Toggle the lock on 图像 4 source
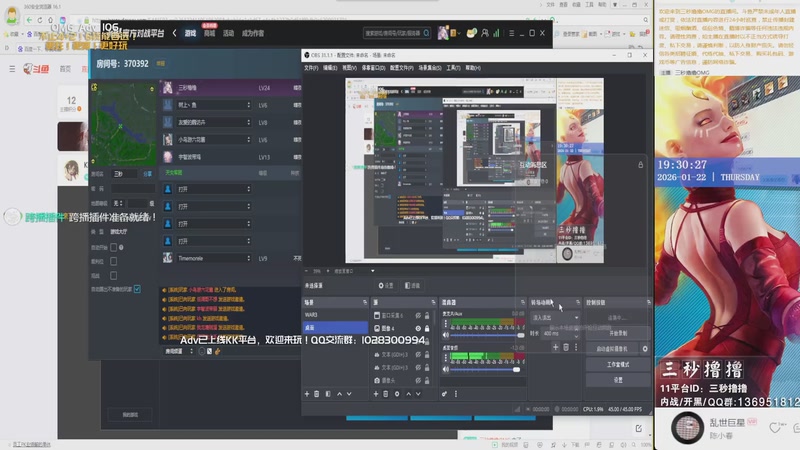Screen dimensions: 800x450 tap(427, 329)
